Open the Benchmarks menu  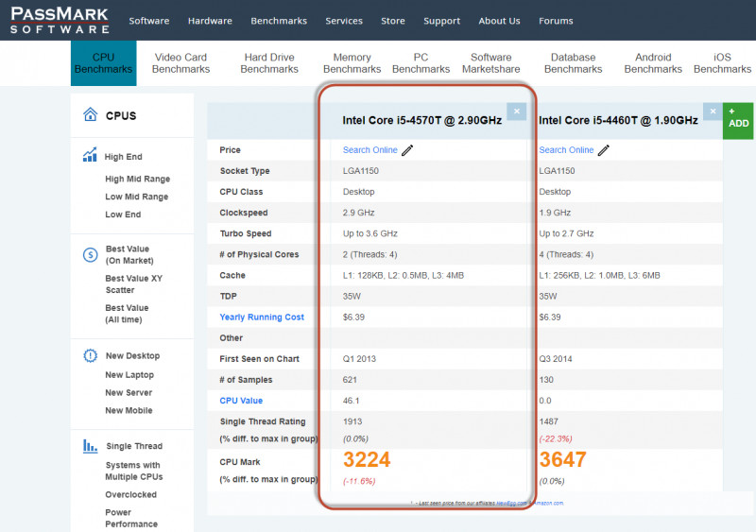pos(279,21)
